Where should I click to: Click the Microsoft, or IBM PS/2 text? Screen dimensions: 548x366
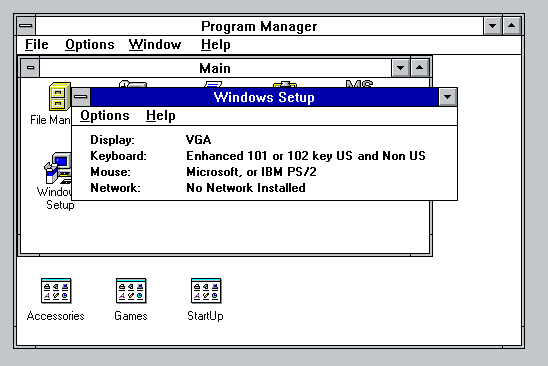click(x=251, y=172)
